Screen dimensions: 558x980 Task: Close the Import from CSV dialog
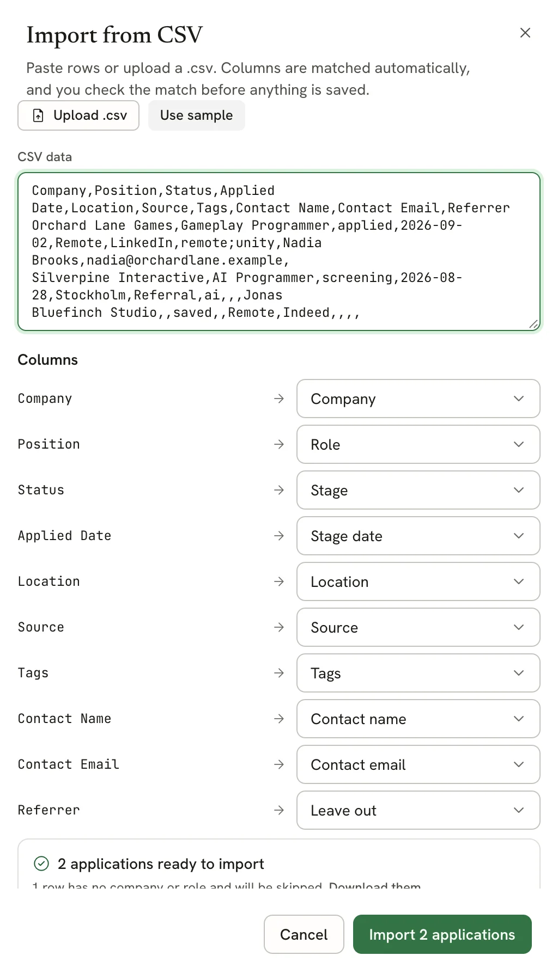click(525, 33)
